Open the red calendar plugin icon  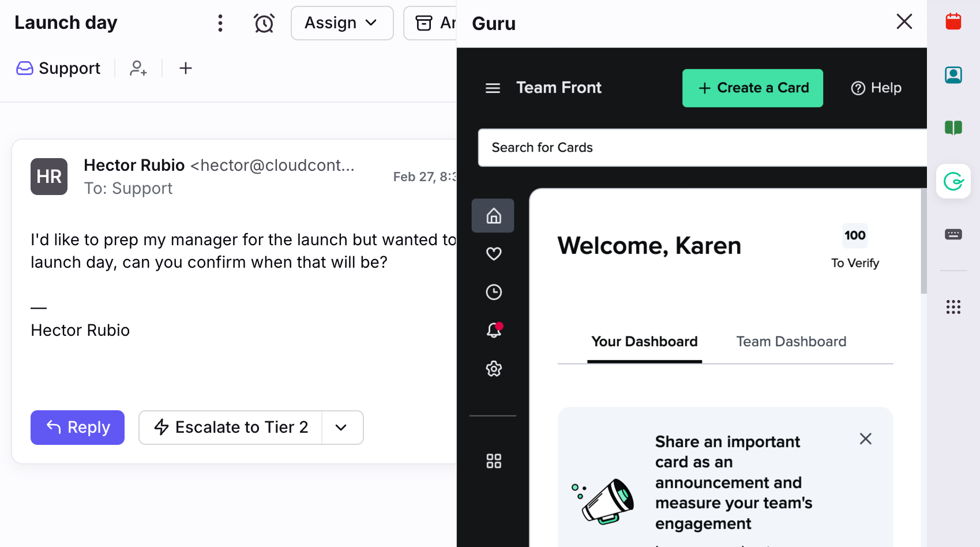(x=953, y=22)
